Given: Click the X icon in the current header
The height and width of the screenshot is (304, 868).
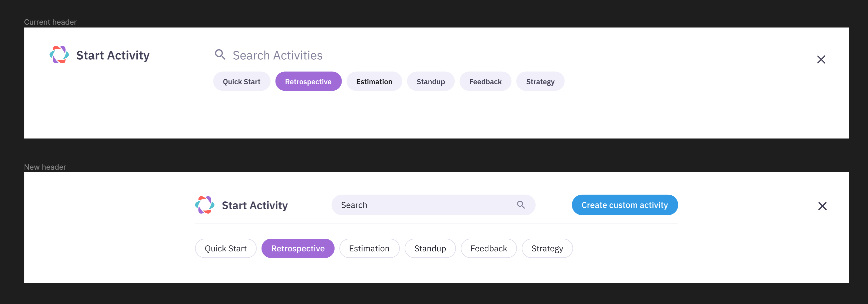Looking at the screenshot, I should (x=821, y=59).
